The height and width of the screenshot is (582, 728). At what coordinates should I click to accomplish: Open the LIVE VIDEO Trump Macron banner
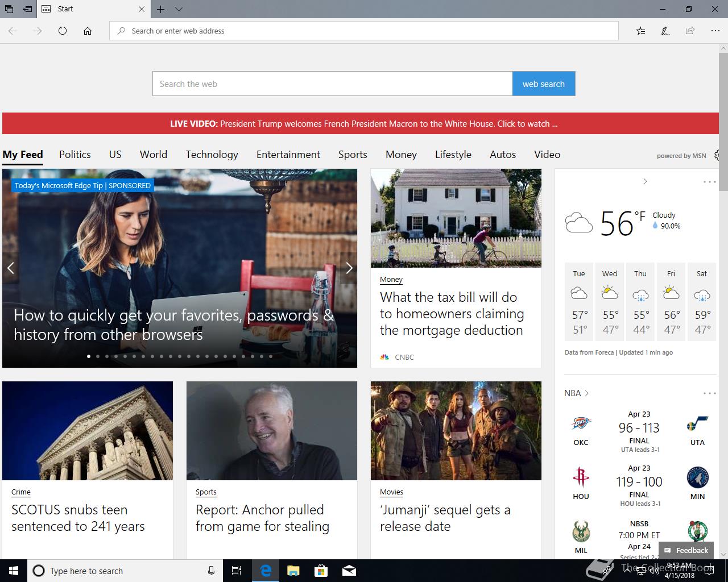click(361, 123)
